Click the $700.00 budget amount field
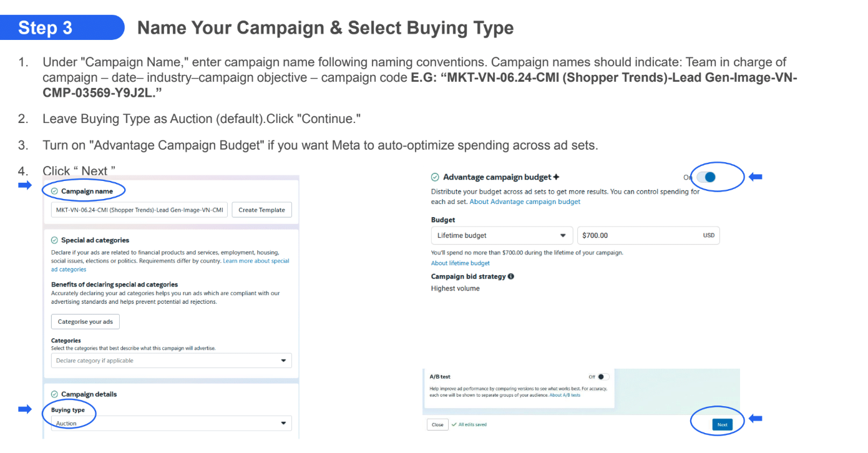868x453 pixels. 639,235
